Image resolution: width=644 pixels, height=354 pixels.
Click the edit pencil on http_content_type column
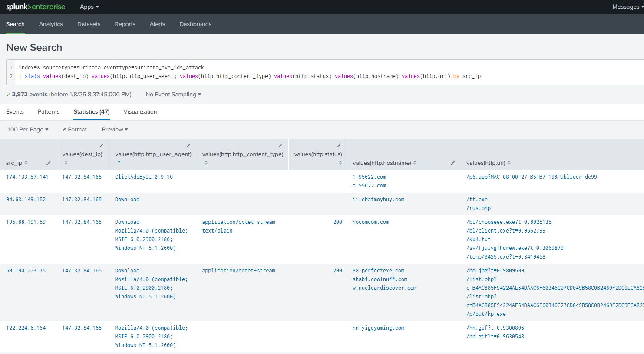point(280,145)
